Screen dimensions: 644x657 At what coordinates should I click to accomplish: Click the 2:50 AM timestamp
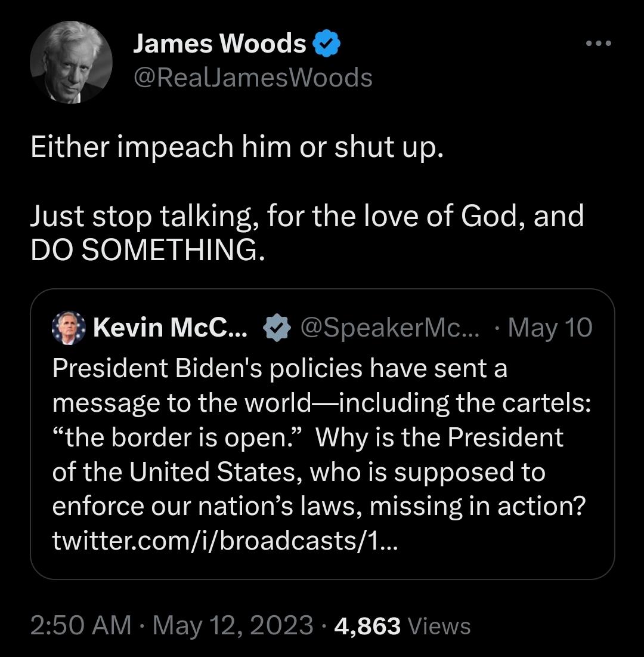tap(81, 625)
